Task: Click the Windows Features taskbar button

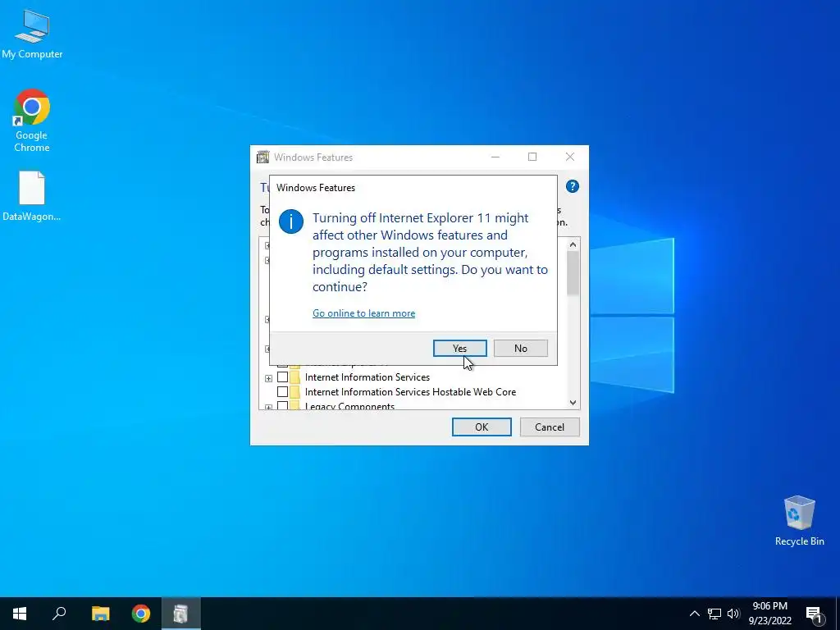Action: tap(181, 614)
